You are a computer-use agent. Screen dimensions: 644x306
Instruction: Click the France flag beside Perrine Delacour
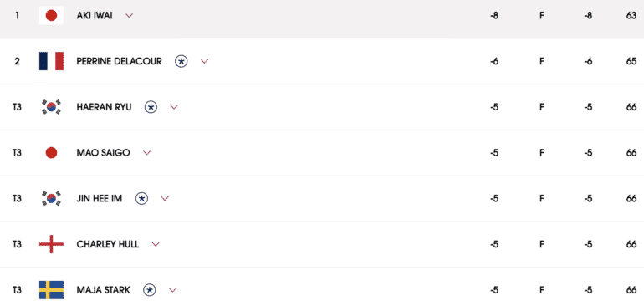(51, 61)
